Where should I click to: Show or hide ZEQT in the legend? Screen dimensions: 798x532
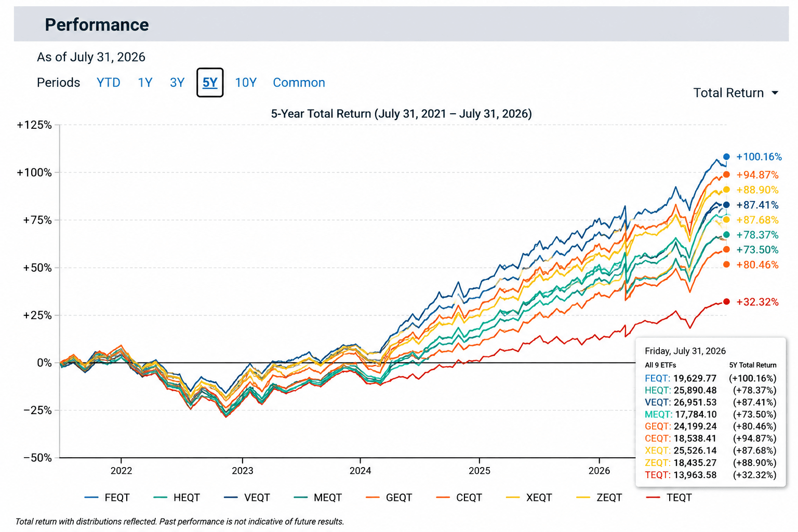[599, 498]
